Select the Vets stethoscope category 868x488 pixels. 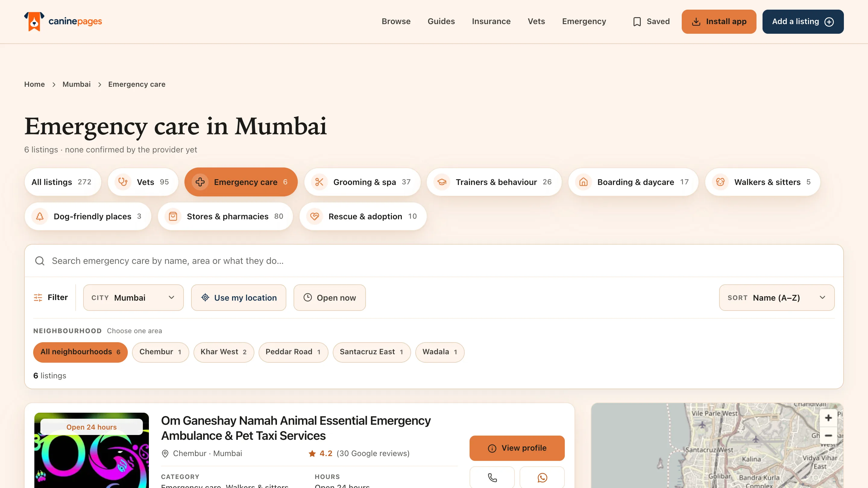click(x=143, y=182)
